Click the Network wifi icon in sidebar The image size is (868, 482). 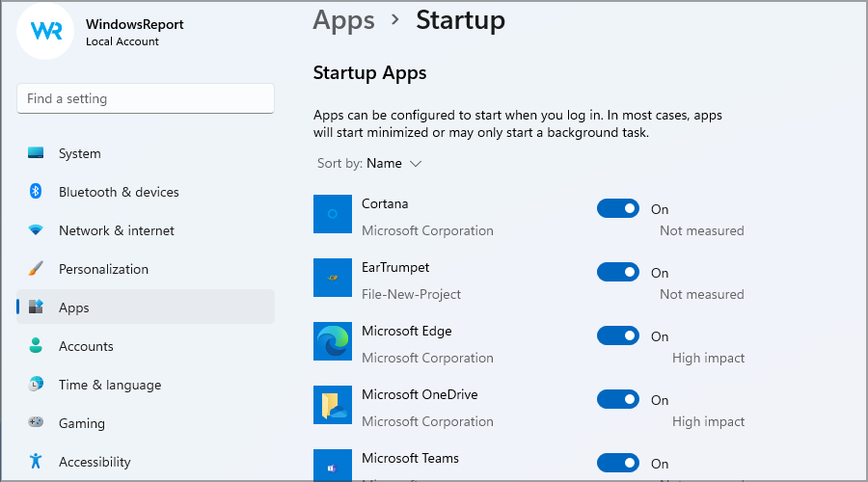coord(36,230)
